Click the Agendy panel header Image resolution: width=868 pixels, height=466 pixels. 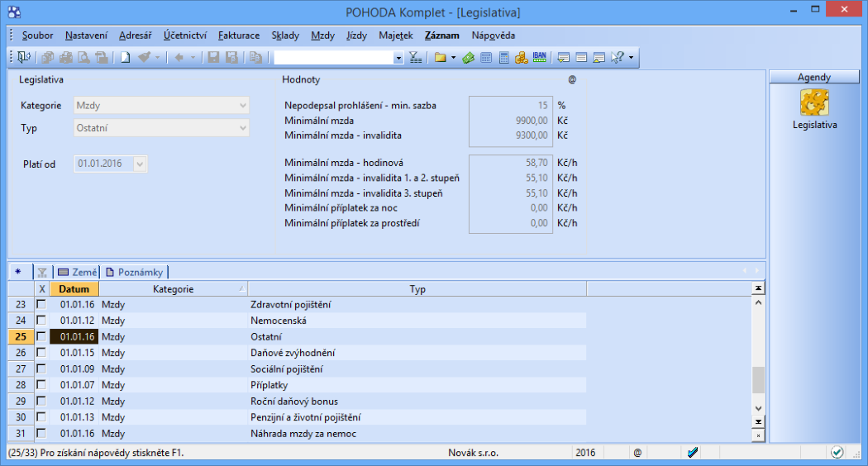[x=813, y=77]
